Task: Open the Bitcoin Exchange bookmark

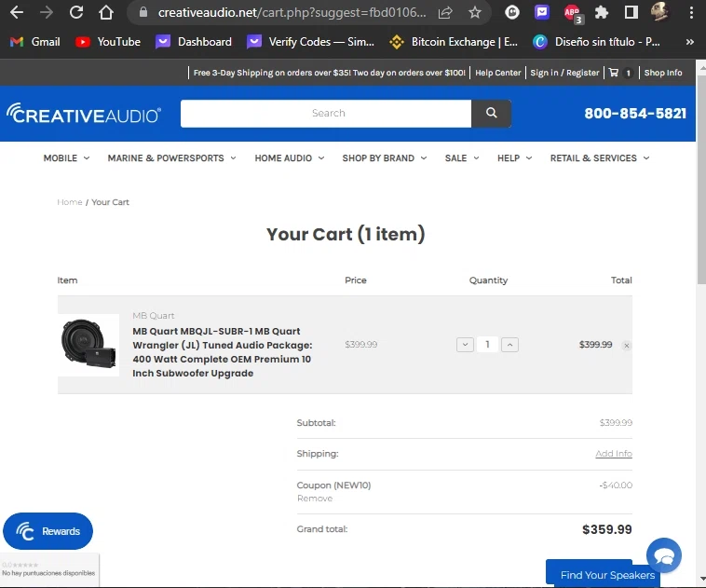Action: (454, 42)
